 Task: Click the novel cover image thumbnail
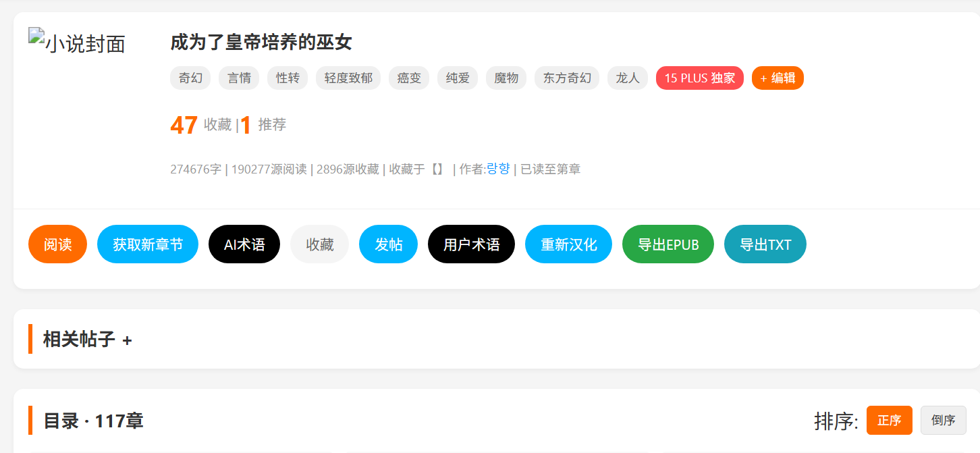tap(77, 43)
